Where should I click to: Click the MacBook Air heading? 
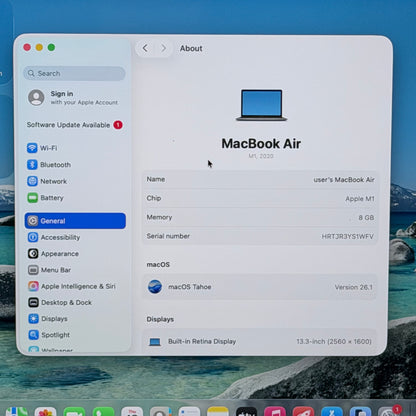pos(261,144)
